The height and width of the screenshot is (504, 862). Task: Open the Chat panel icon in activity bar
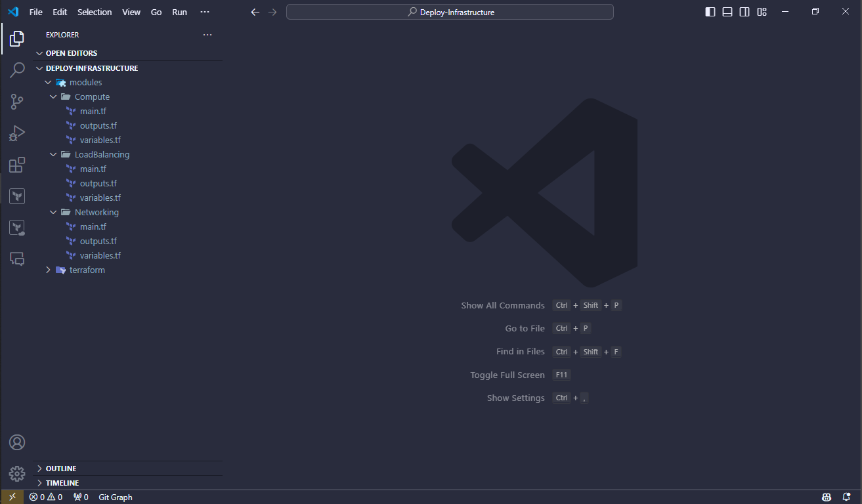point(17,259)
